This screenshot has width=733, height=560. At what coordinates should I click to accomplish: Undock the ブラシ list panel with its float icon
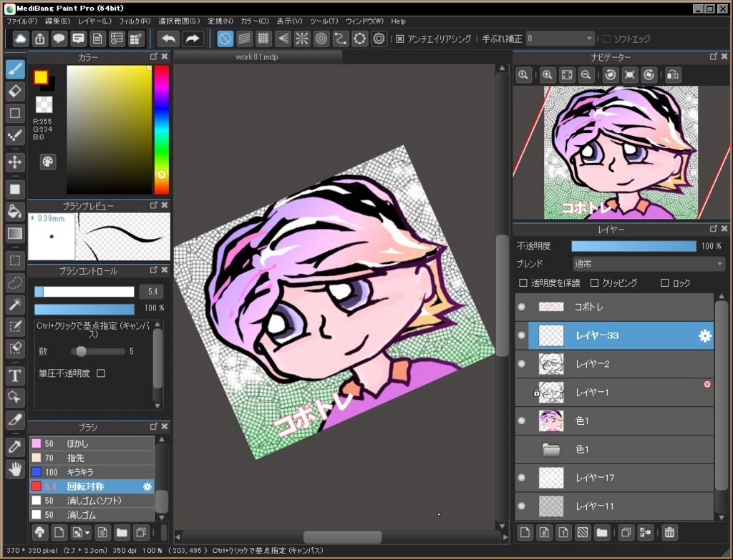(153, 426)
